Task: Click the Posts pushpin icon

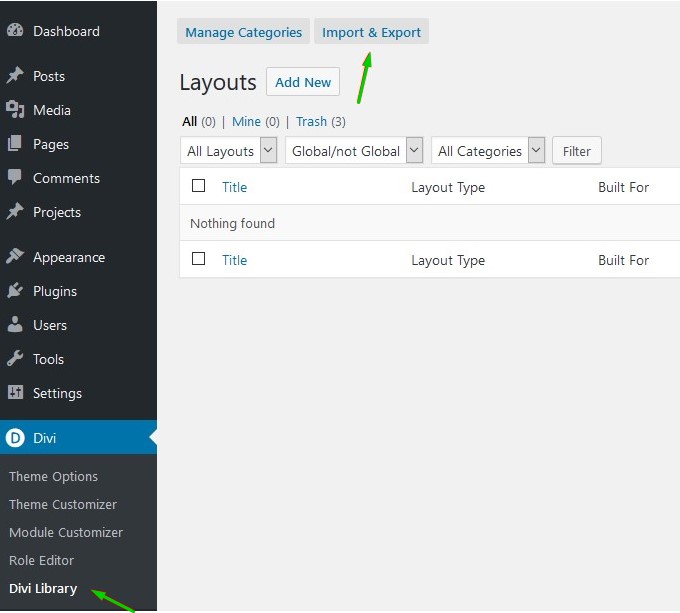Action: click(x=15, y=76)
